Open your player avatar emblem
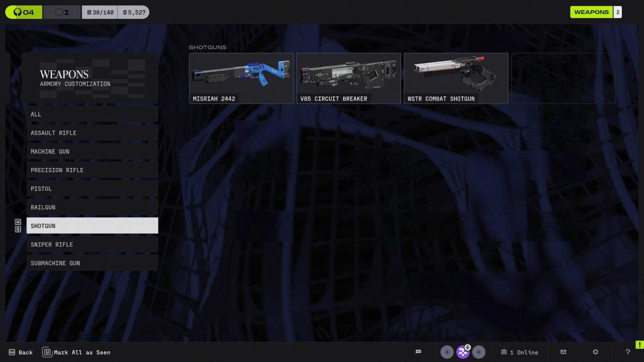 pos(463,352)
